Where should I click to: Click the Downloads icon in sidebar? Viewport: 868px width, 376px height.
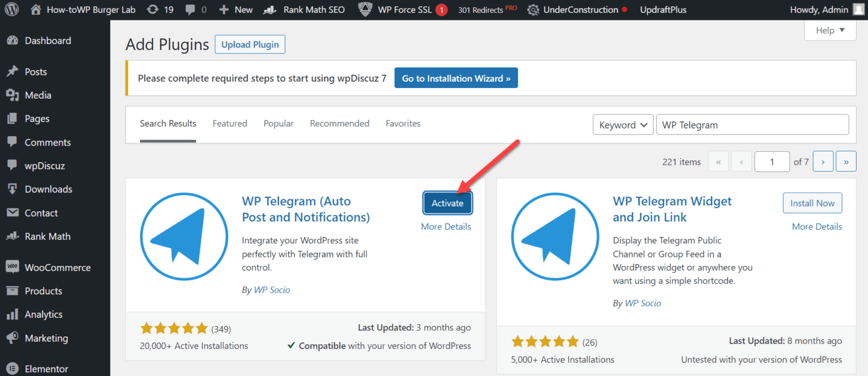tap(12, 189)
